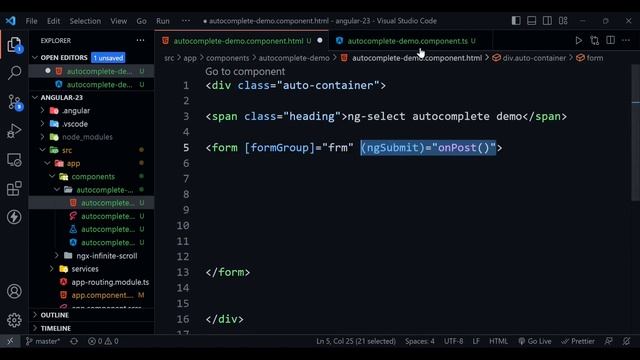640x360 pixels.
Task: Open the lightning bolt extension view
Action: point(14,217)
